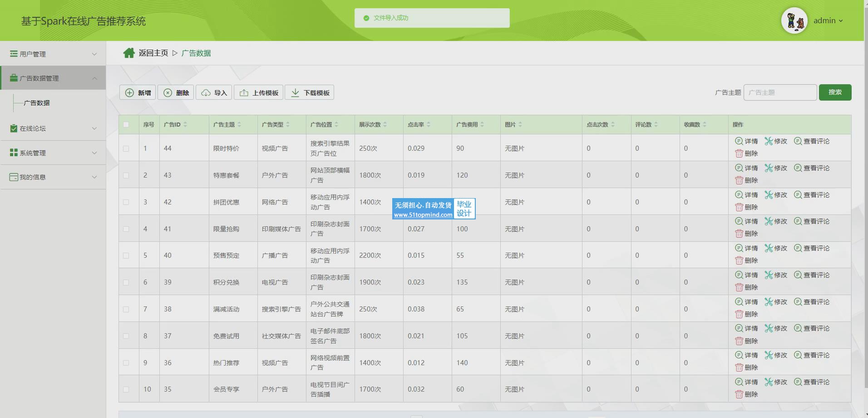The image size is (868, 418).
Task: Check the box for row 特惠套餐
Action: (x=126, y=175)
